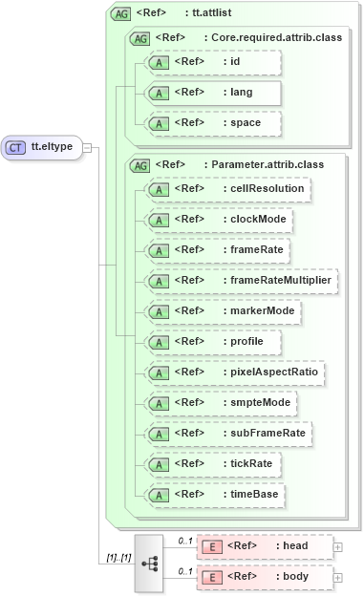Select the timeBase attribute name
The width and height of the screenshot is (364, 596).
coord(254,494)
